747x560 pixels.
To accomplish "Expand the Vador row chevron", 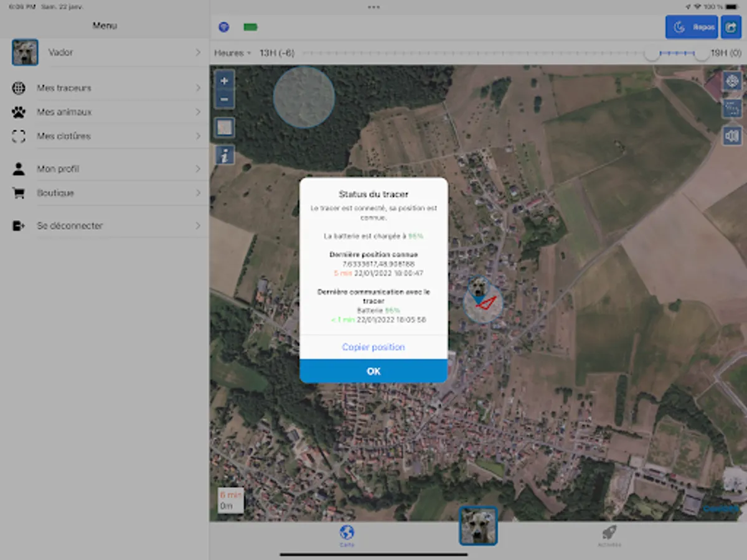I will 198,52.
